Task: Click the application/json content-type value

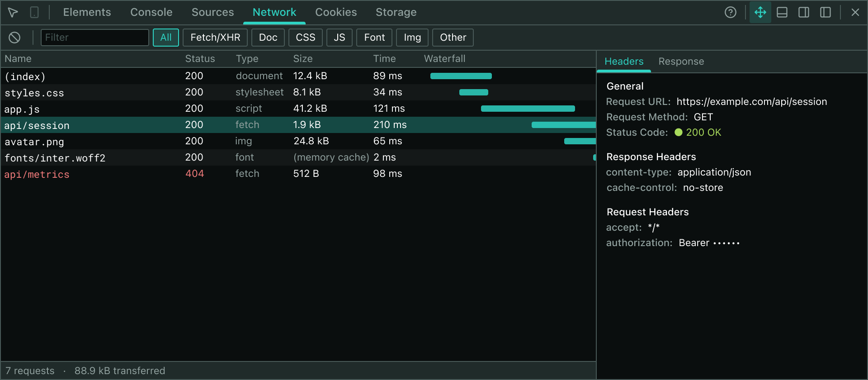Action: [714, 172]
